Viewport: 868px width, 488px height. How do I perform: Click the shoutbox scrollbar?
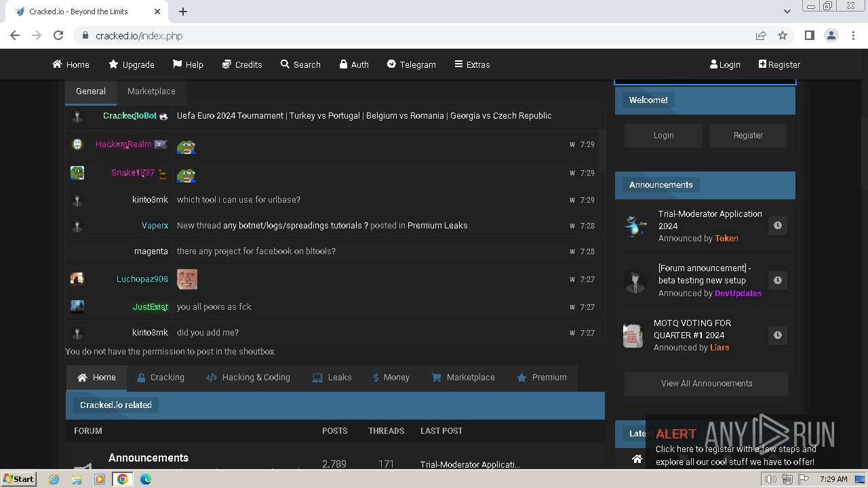(x=602, y=150)
